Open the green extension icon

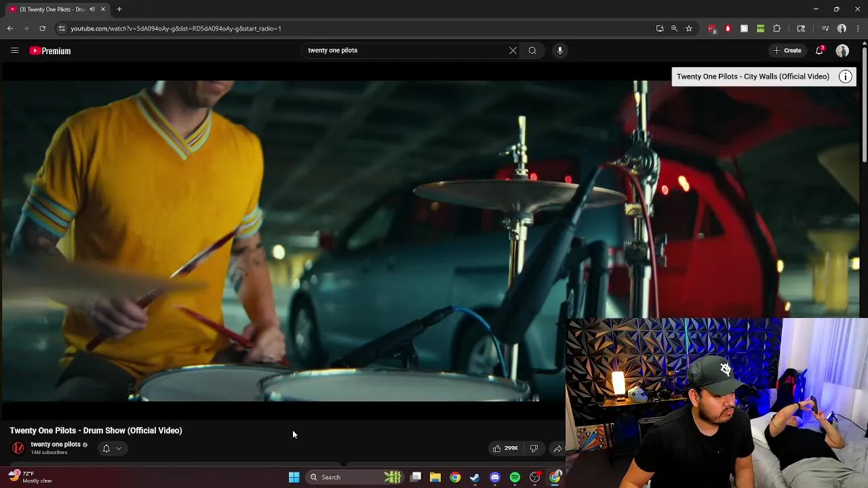[x=760, y=28]
